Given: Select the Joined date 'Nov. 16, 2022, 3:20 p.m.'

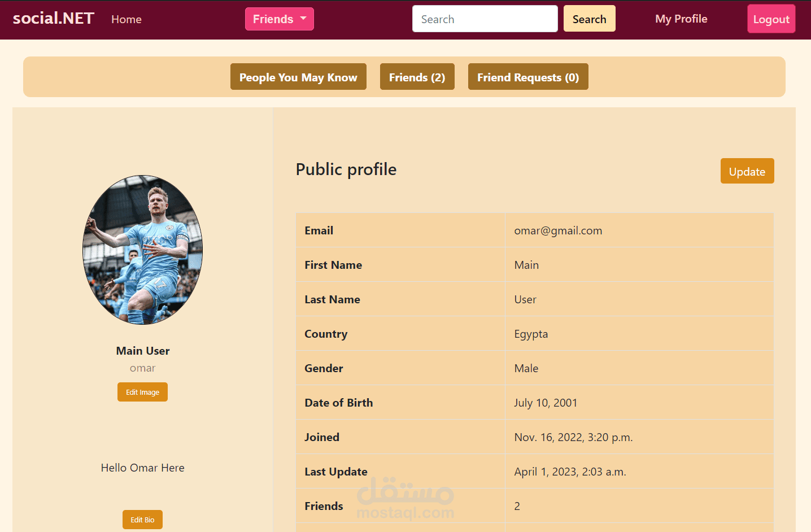Looking at the screenshot, I should (573, 437).
